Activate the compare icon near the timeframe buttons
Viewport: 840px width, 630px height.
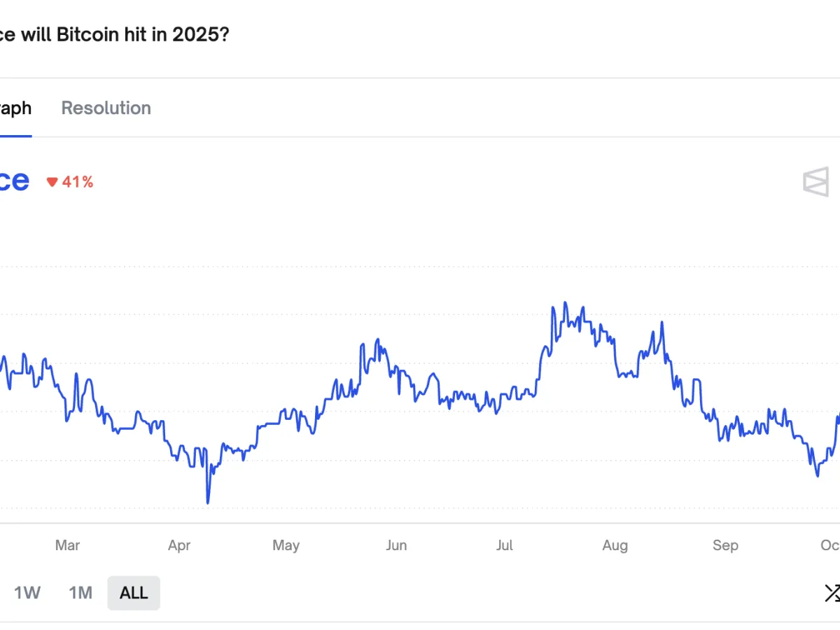tap(834, 593)
